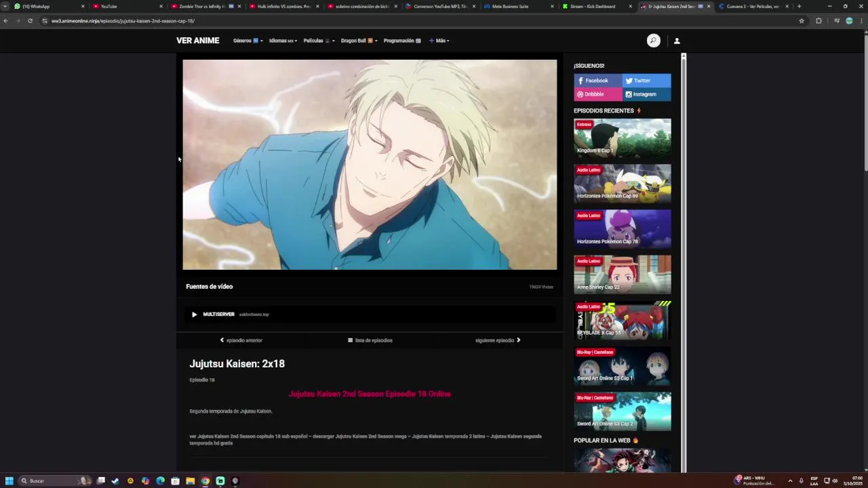Screen dimensions: 868x488
Task: Play the MULTISERVER video source
Action: coord(370,314)
